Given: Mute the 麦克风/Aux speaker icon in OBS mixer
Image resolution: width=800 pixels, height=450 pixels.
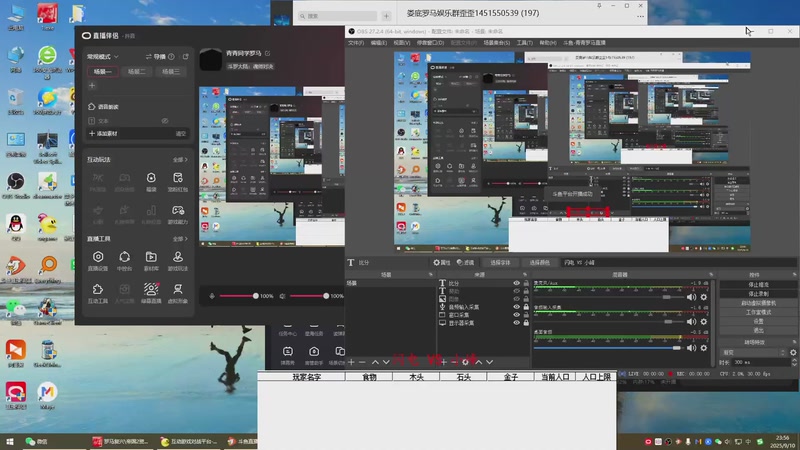Looking at the screenshot, I should click(691, 297).
